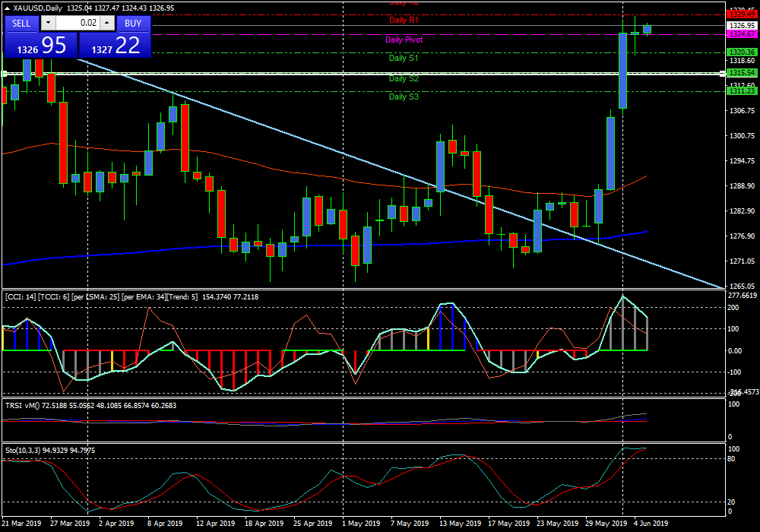Click the magenta 1324.67 pivot price tag
Image resolution: width=760 pixels, height=532 pixels.
coord(740,34)
